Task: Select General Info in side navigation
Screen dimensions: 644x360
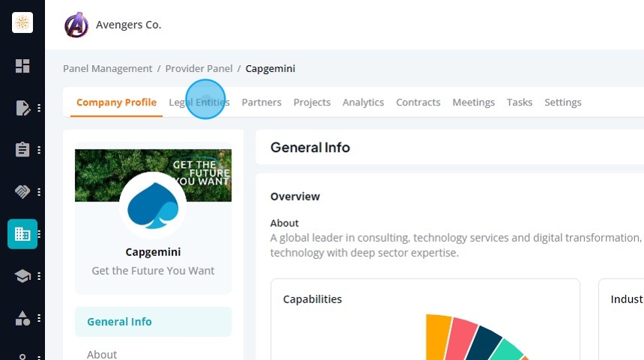Action: click(153, 322)
